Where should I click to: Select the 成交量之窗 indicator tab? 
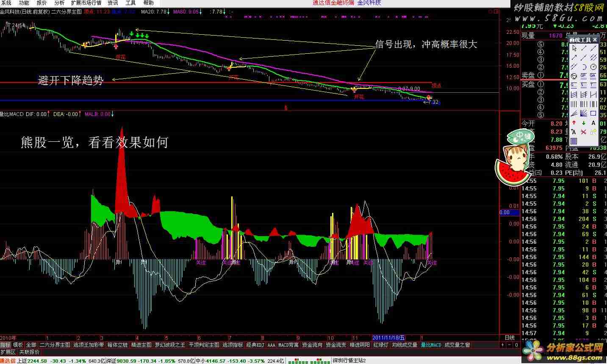pos(457,345)
